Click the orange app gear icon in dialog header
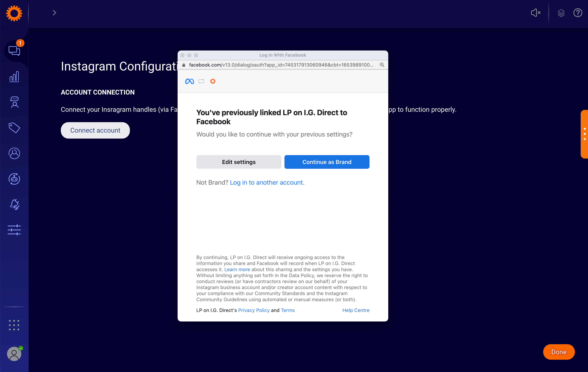The width and height of the screenshot is (588, 372). coord(213,81)
